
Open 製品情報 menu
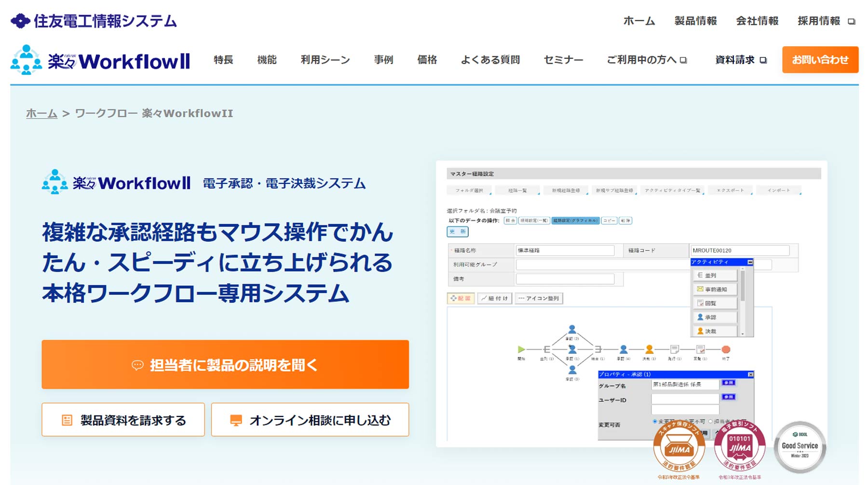pos(695,21)
